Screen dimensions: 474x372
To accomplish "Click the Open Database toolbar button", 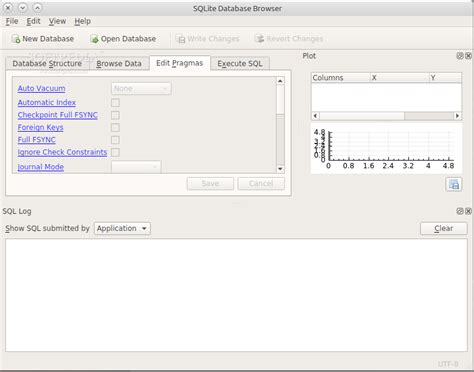I will (123, 39).
